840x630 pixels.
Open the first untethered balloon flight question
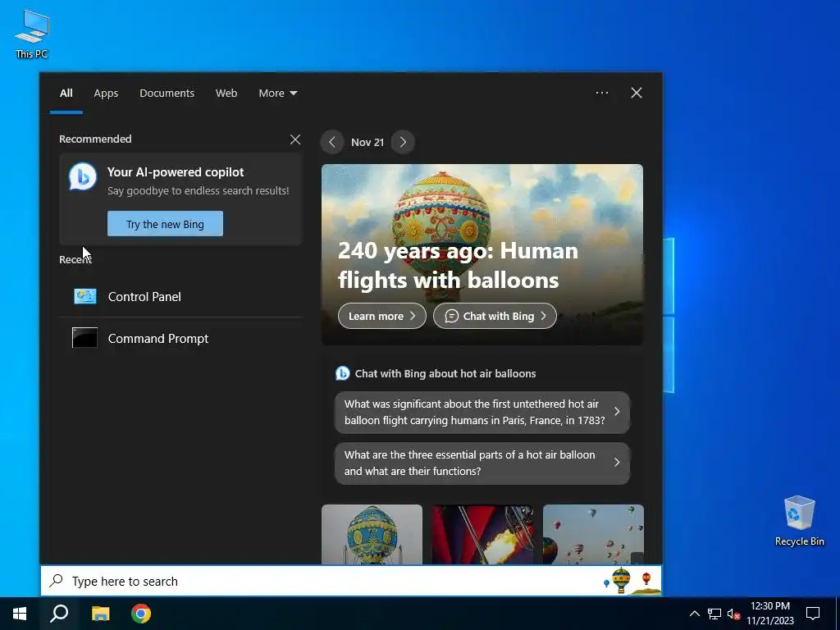[482, 412]
